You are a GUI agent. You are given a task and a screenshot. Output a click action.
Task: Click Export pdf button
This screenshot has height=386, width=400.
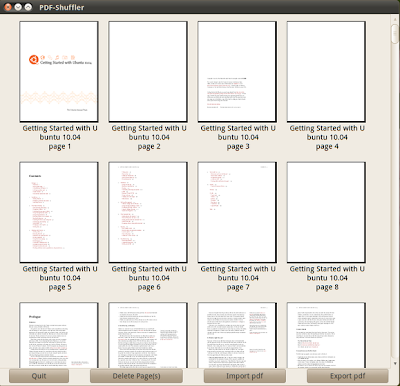point(348,376)
